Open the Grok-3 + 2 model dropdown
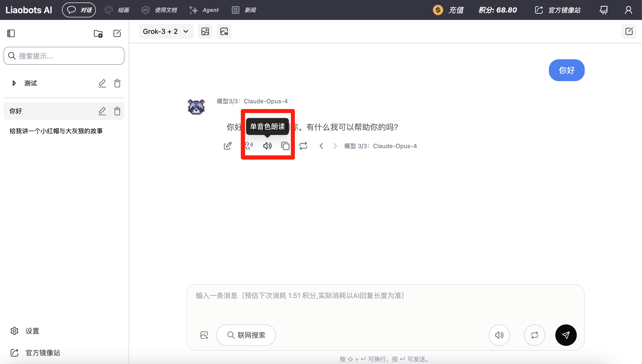642x364 pixels. pos(166,32)
